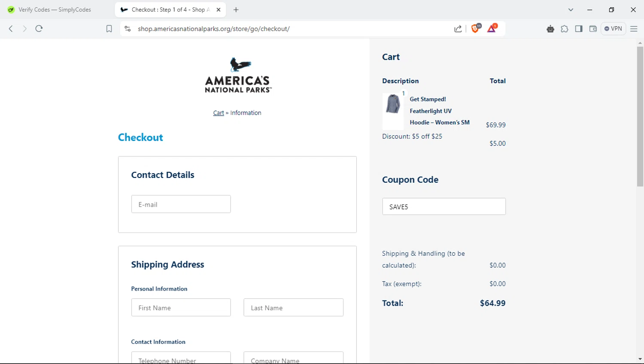This screenshot has width=644, height=364.
Task: Focus the Last Name field
Action: coord(293,307)
